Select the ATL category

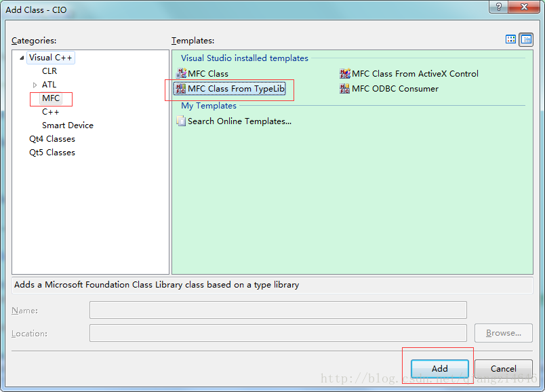coord(49,85)
